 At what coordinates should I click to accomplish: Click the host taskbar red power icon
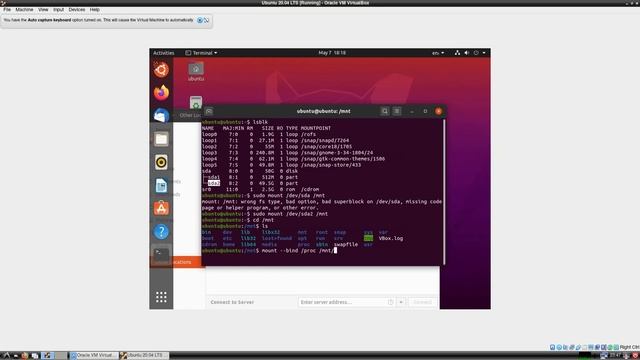[x=635, y=356]
